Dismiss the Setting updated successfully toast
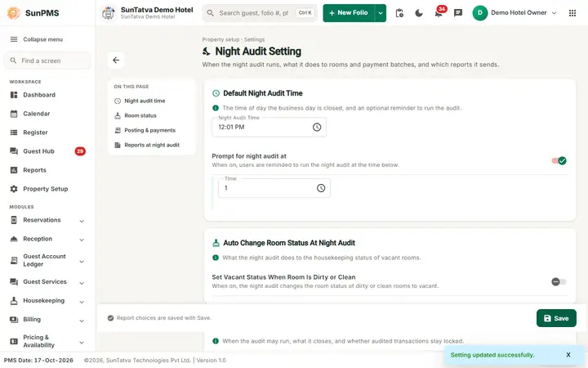This screenshot has width=588, height=368. click(568, 355)
